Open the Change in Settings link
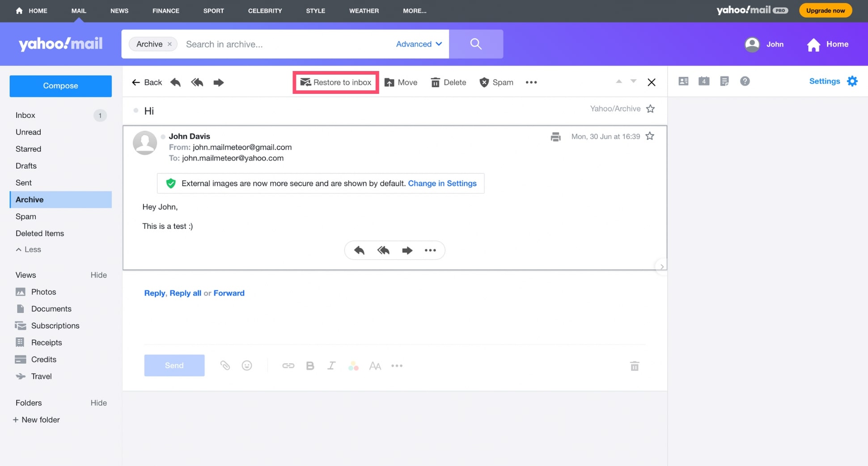 point(442,183)
